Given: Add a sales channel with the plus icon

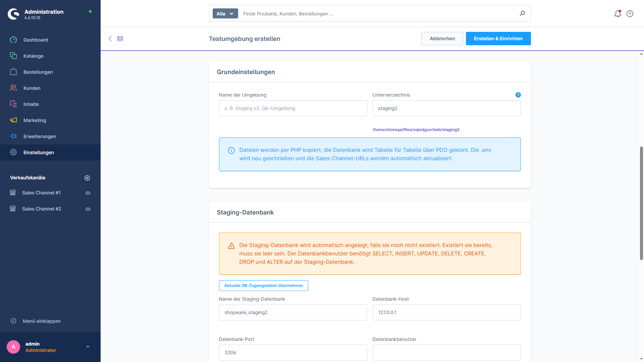Looking at the screenshot, I should (87, 178).
